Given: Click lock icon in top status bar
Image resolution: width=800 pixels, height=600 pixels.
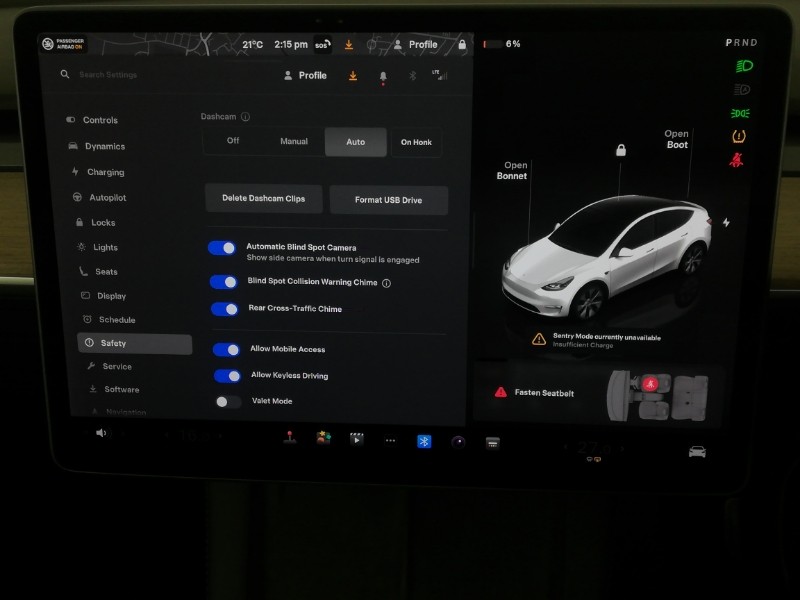Looking at the screenshot, I should pyautogui.click(x=462, y=44).
